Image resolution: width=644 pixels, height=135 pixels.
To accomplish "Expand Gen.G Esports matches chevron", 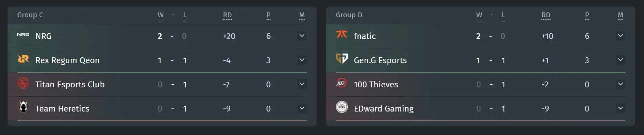I will coord(621,60).
